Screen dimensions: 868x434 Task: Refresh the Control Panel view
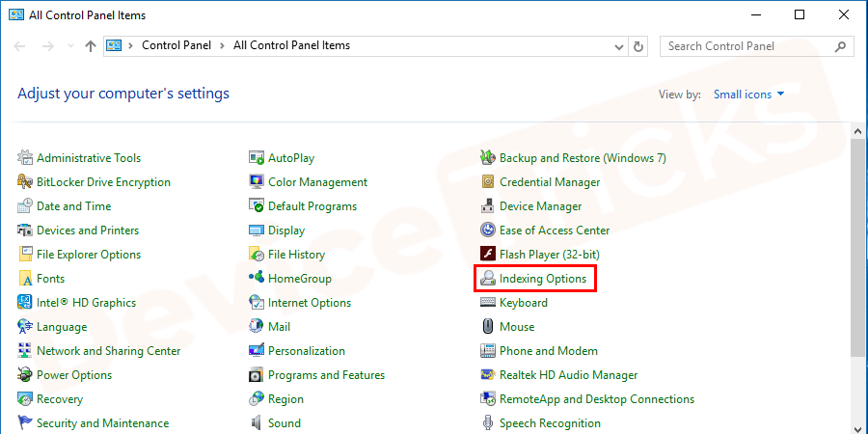coord(638,46)
